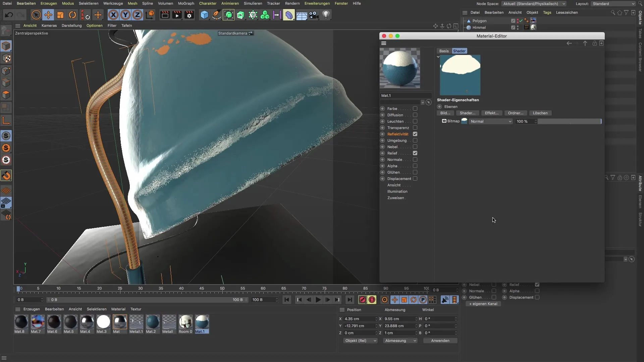Enable the Transparenz channel checkbox
The image size is (644, 362).
[415, 128]
